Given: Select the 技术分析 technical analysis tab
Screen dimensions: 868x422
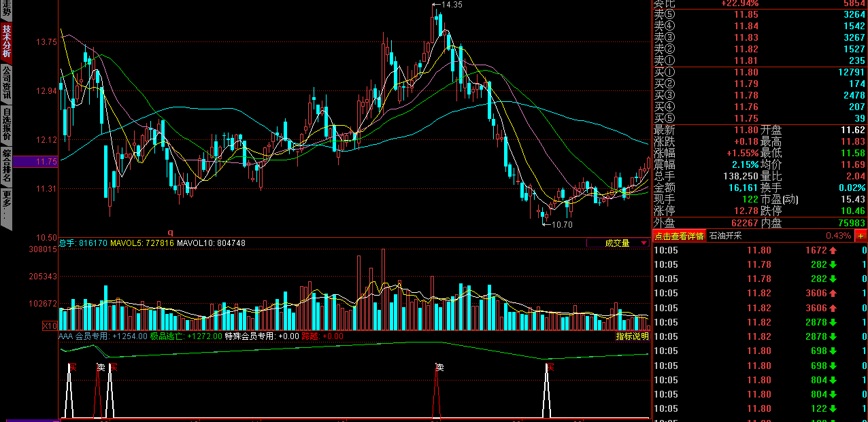Looking at the screenshot, I should 6,41.
